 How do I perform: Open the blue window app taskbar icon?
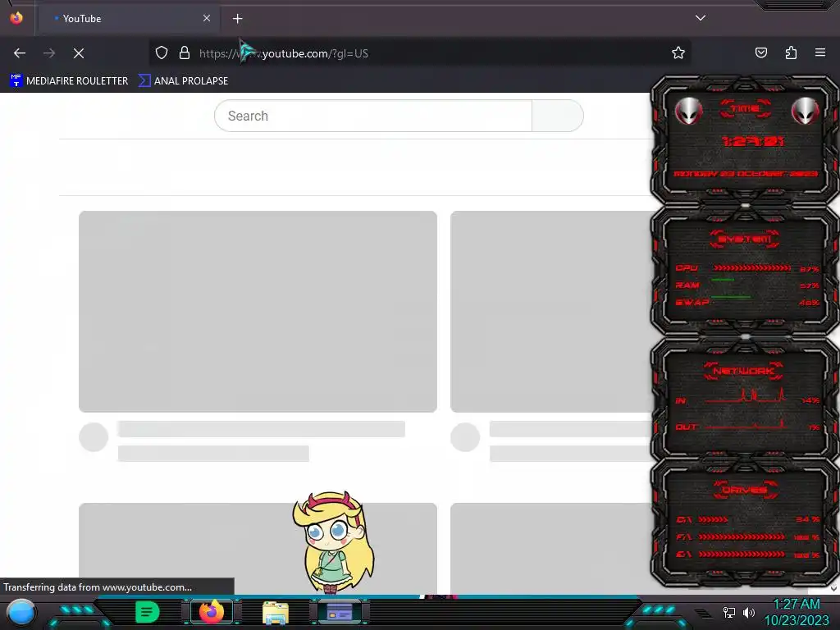(x=340, y=612)
